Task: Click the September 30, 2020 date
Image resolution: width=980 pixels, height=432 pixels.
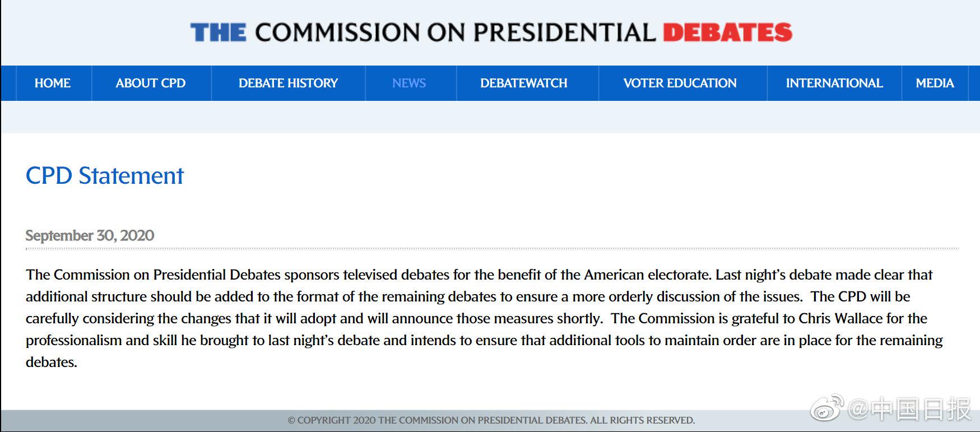Action: click(x=90, y=235)
